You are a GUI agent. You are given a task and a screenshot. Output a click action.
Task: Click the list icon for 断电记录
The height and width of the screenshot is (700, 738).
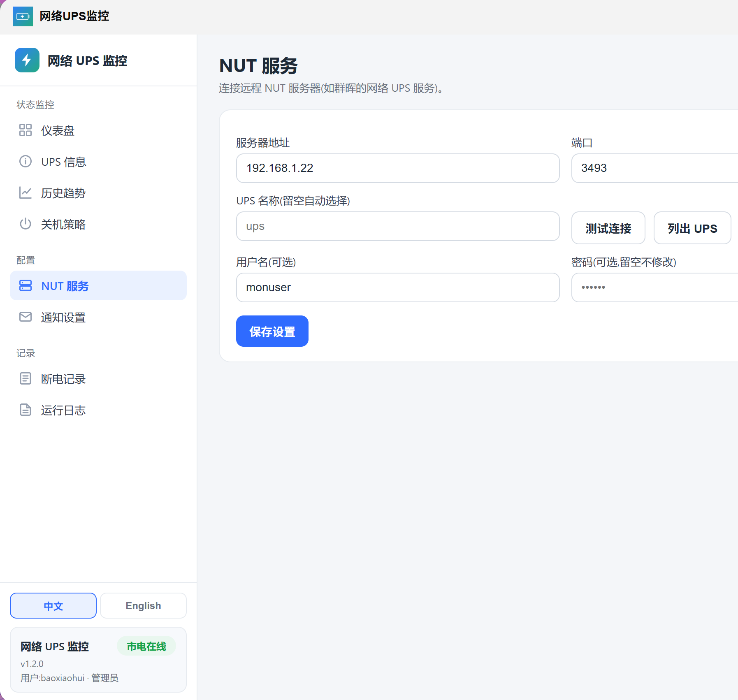[26, 378]
